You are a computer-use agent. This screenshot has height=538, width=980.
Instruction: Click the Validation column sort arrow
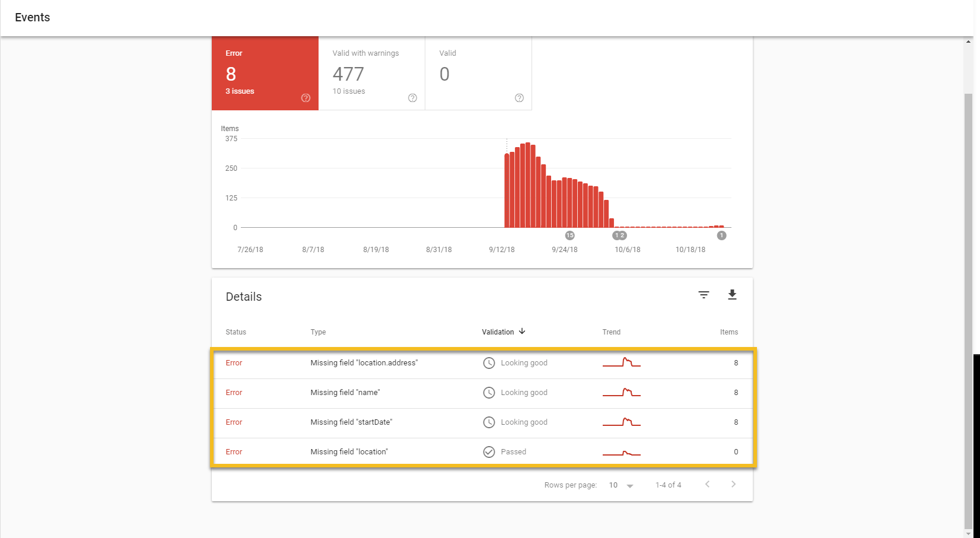pos(522,332)
